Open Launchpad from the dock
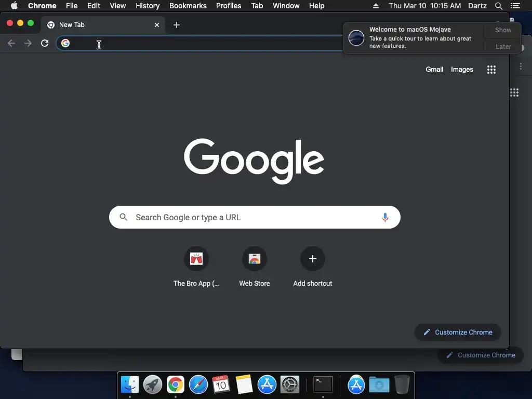The image size is (532, 399). click(153, 384)
